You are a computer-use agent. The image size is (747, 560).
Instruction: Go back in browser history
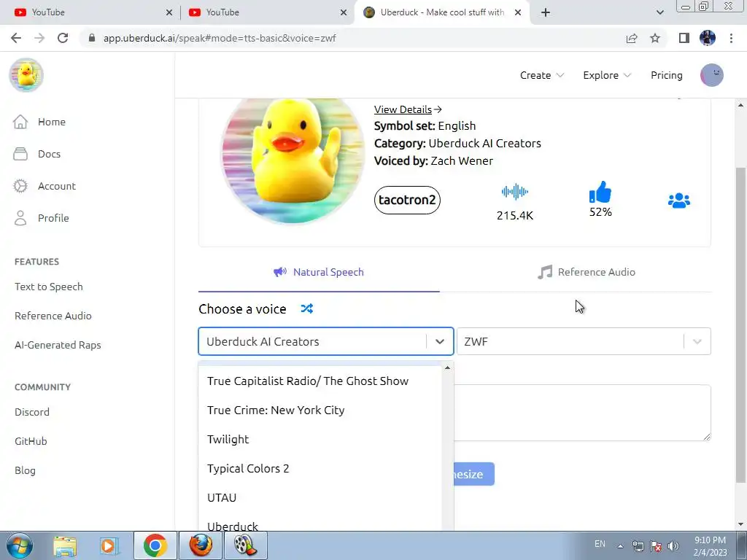(x=16, y=38)
